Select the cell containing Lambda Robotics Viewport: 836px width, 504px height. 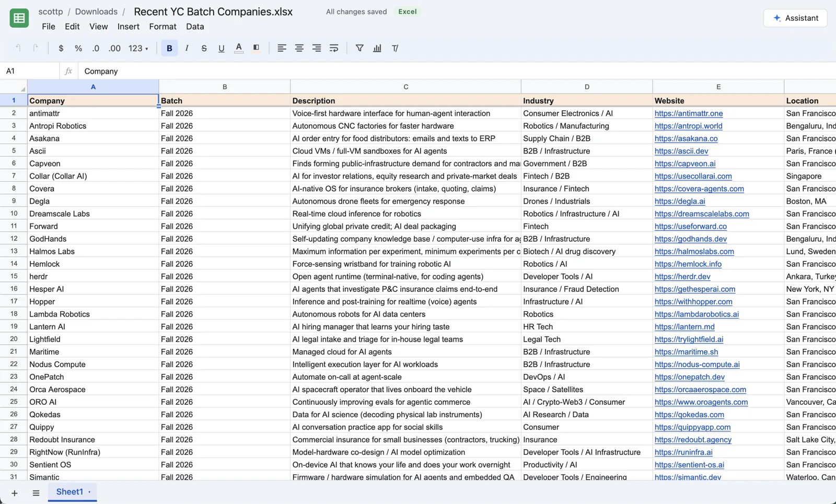pos(93,314)
